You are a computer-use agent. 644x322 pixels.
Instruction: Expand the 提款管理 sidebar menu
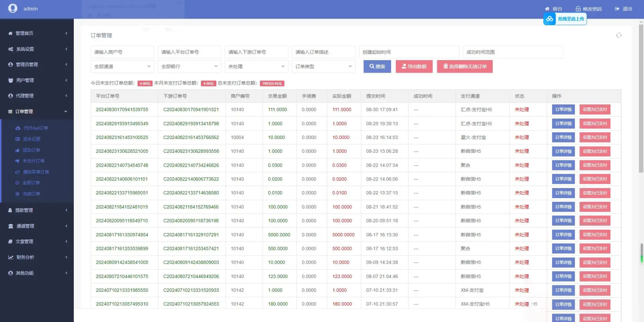[37, 210]
